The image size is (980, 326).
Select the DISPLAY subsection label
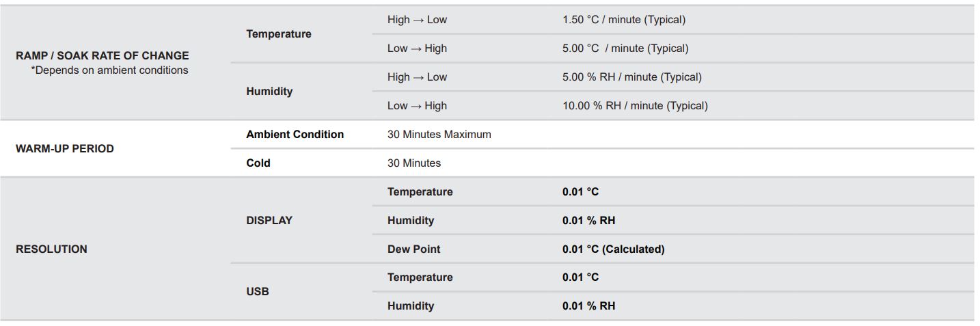(x=269, y=221)
